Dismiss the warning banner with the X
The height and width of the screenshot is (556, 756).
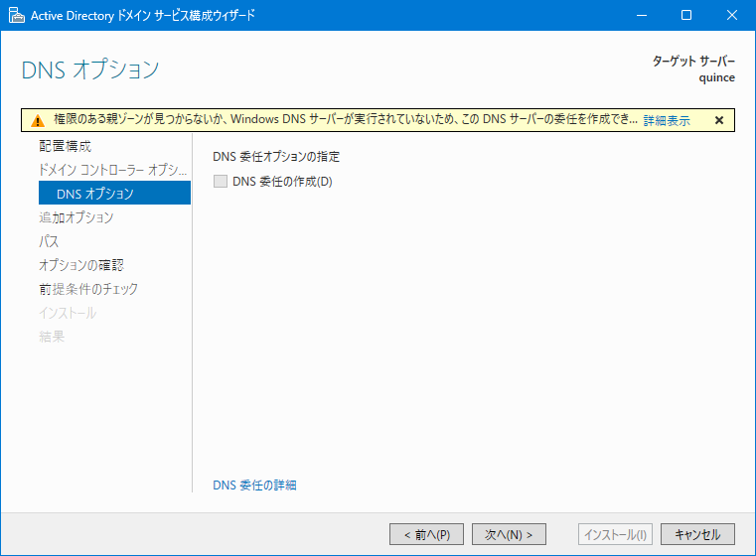719,120
